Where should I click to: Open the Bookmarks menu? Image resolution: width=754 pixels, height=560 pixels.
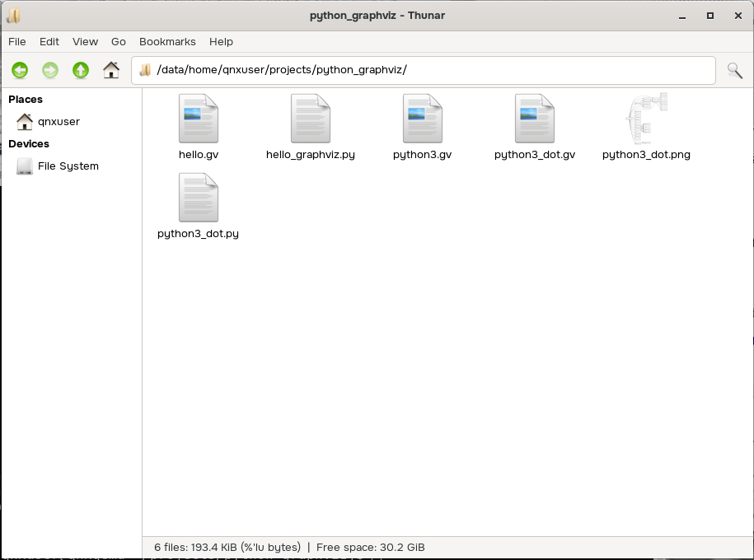tap(167, 41)
